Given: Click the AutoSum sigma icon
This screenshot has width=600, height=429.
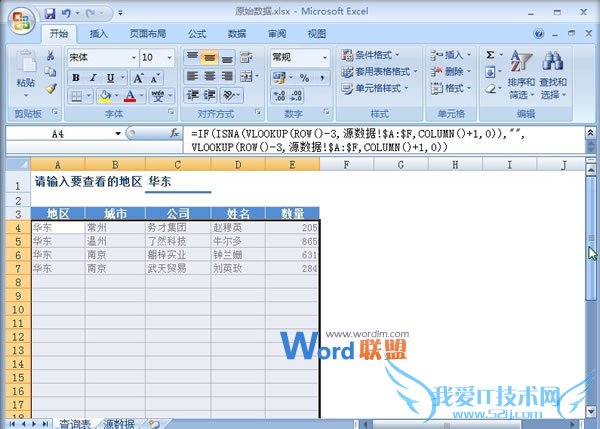Looking at the screenshot, I should (490, 55).
